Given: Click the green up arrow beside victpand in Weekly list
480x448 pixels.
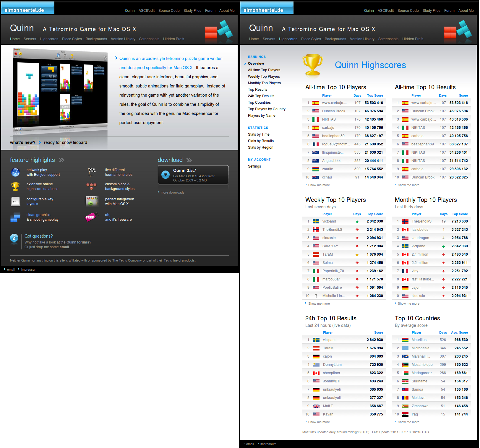Looking at the screenshot, I should point(357,222).
